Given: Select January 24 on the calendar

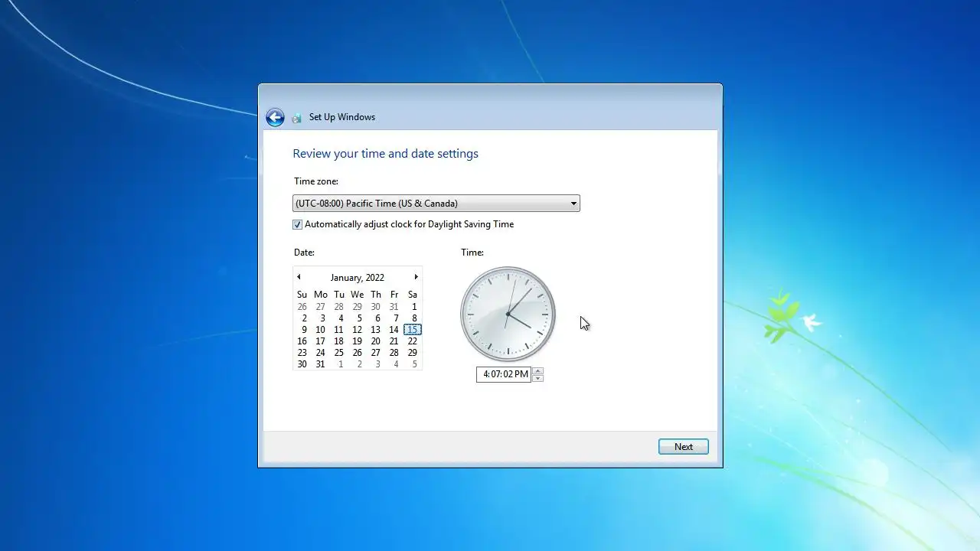Looking at the screenshot, I should click(321, 353).
